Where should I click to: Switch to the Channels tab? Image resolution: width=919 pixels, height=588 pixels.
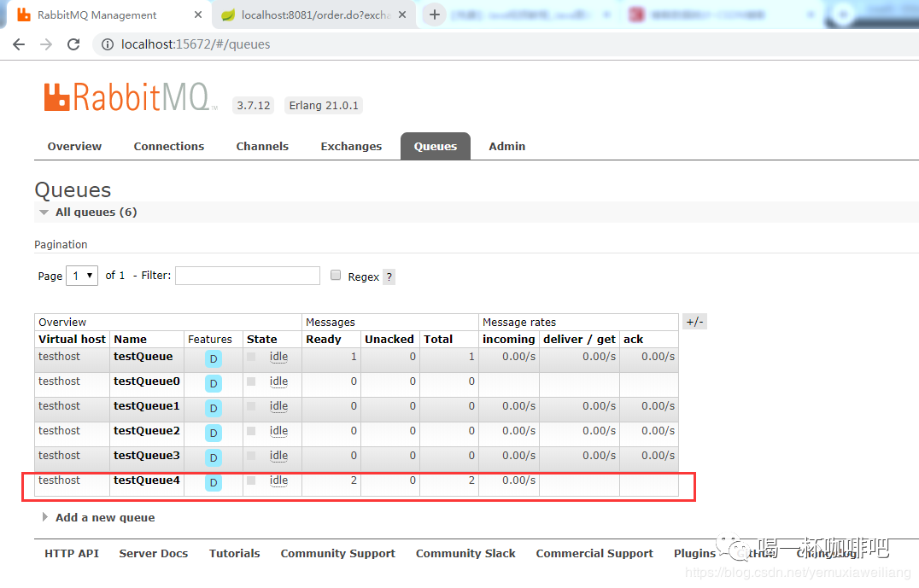[x=262, y=147]
